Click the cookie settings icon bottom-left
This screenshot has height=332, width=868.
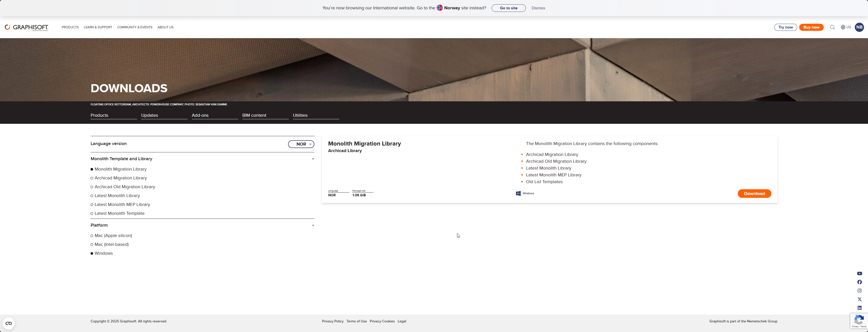[x=9, y=323]
